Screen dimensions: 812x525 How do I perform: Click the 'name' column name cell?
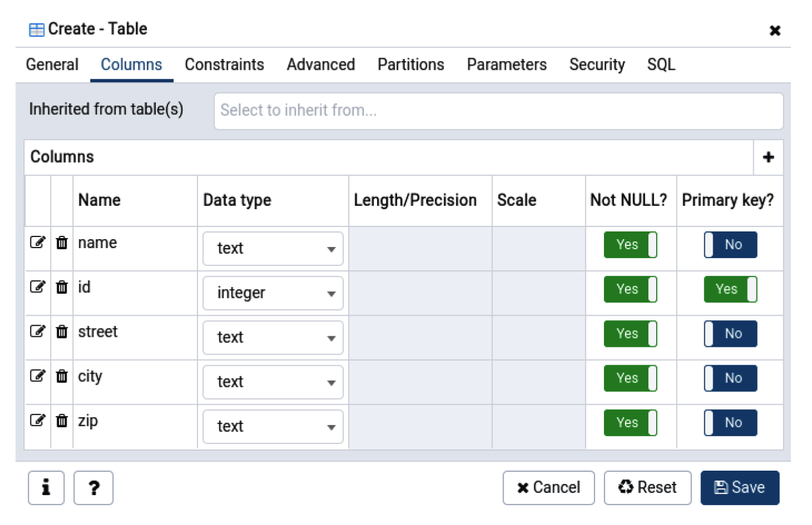tap(135, 249)
